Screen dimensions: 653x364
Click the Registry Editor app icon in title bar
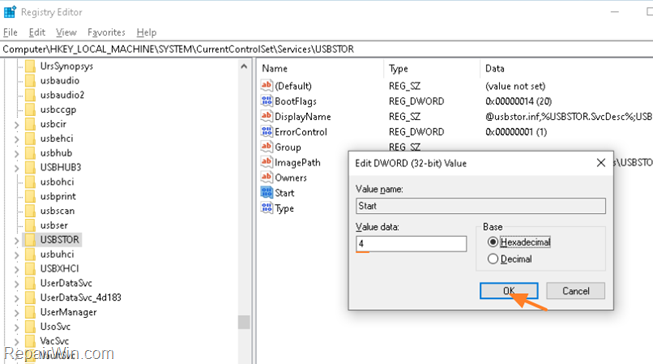click(10, 12)
